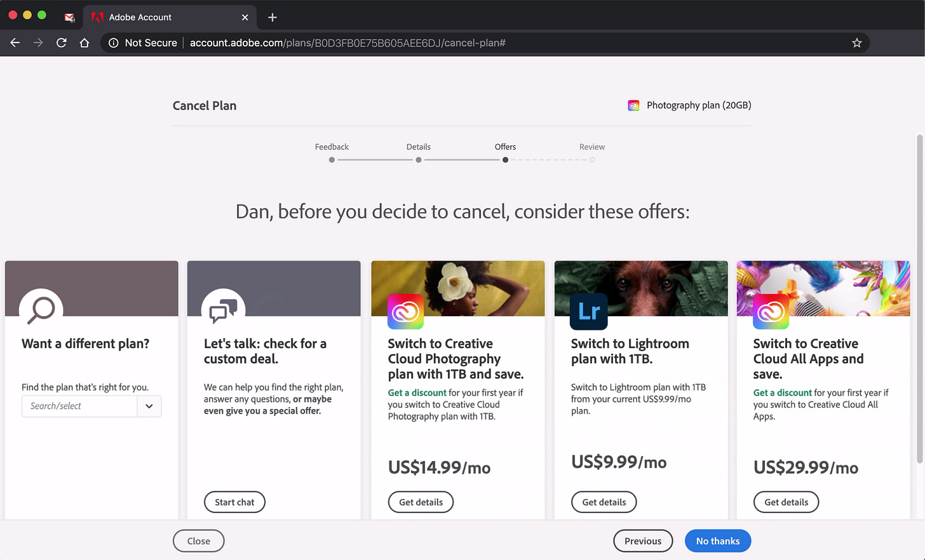
Task: Click the US$29.99/mo price
Action: click(806, 467)
